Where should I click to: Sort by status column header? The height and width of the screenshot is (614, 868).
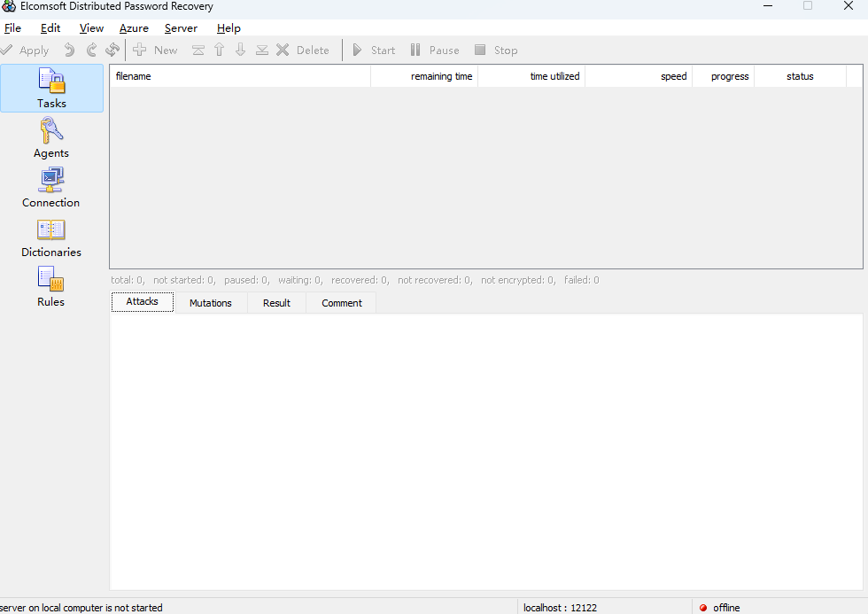click(x=800, y=76)
